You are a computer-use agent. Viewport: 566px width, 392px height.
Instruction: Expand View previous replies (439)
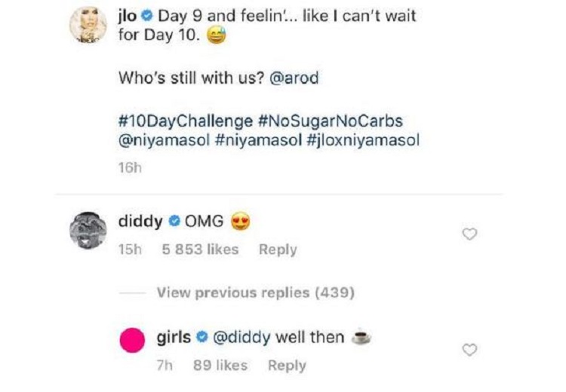point(256,292)
